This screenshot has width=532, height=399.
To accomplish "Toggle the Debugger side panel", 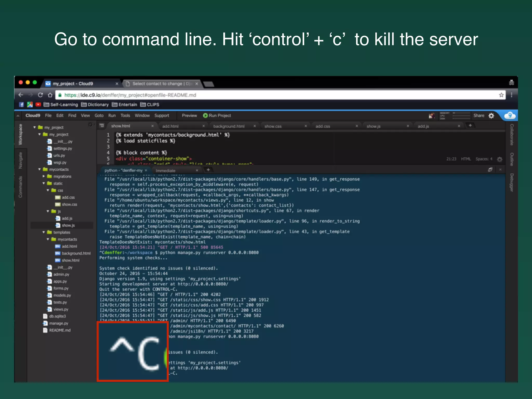I will coord(511,182).
